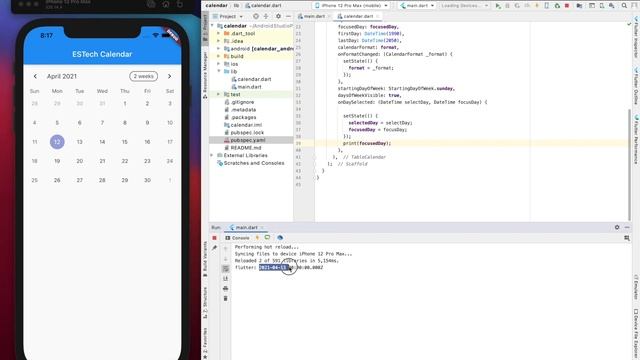Expand the .dart_tool folder
Viewport: 640px width, 360px height.
pyautogui.click(x=219, y=33)
